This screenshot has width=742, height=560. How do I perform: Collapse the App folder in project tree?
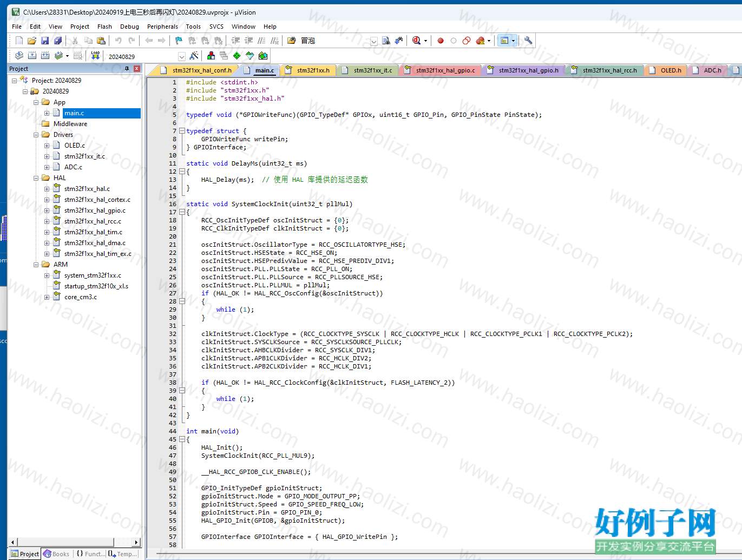tap(36, 102)
